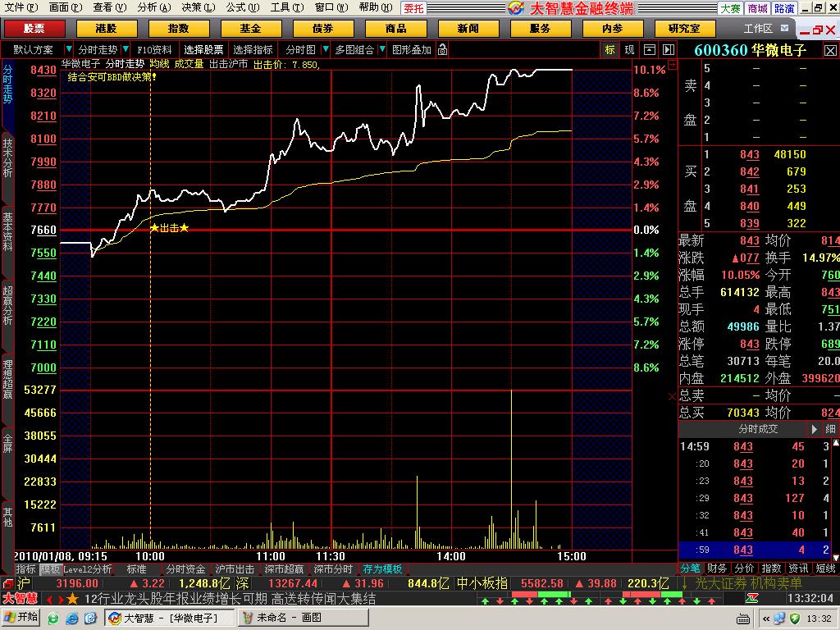
Task: Open the 公式(U) menu
Action: click(x=243, y=7)
